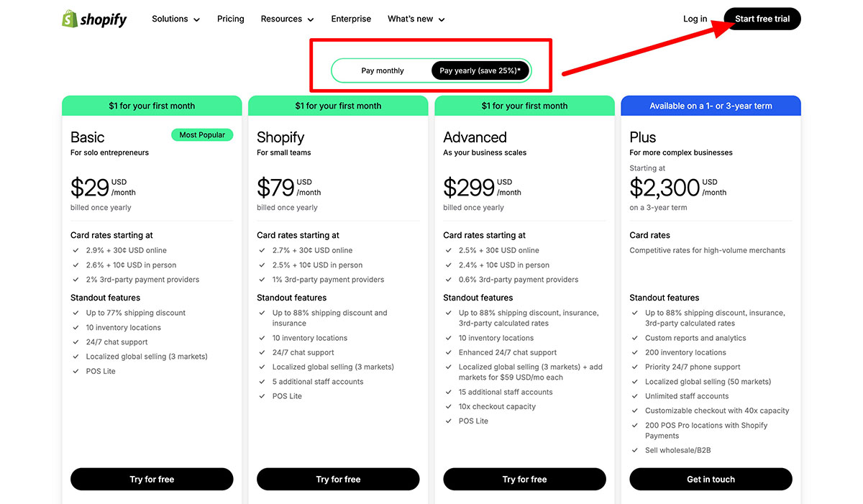This screenshot has width=863, height=504.
Task: Click the Log in link
Action: coord(695,19)
